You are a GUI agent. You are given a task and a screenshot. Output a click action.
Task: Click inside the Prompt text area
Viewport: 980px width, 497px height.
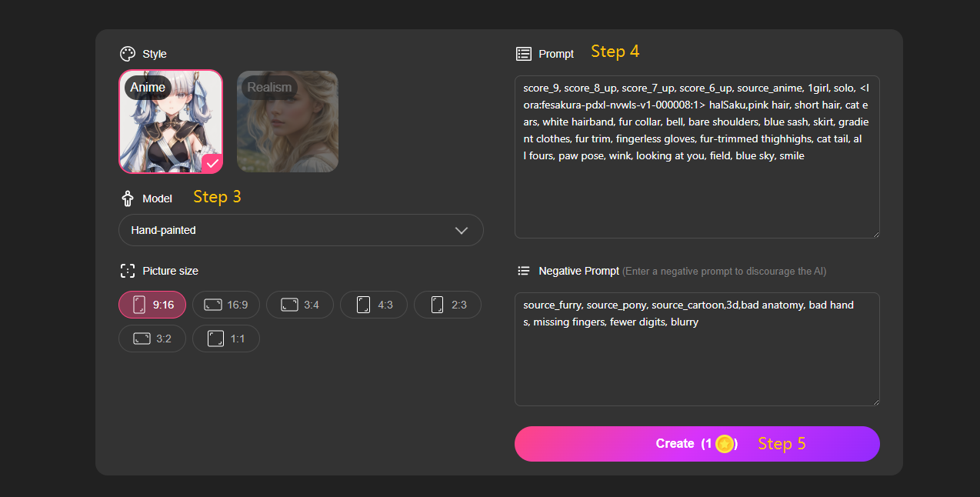pos(696,196)
